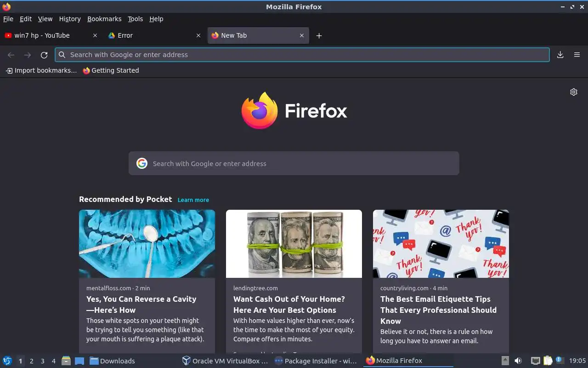Click the removable media tray icon
The width and height of the screenshot is (588, 368).
coord(505,361)
